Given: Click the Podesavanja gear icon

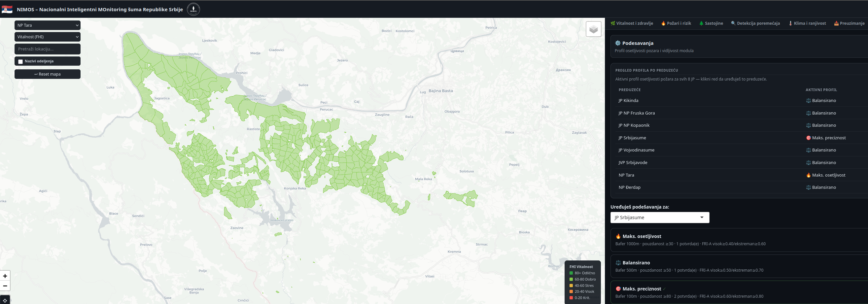Looking at the screenshot, I should click(618, 43).
